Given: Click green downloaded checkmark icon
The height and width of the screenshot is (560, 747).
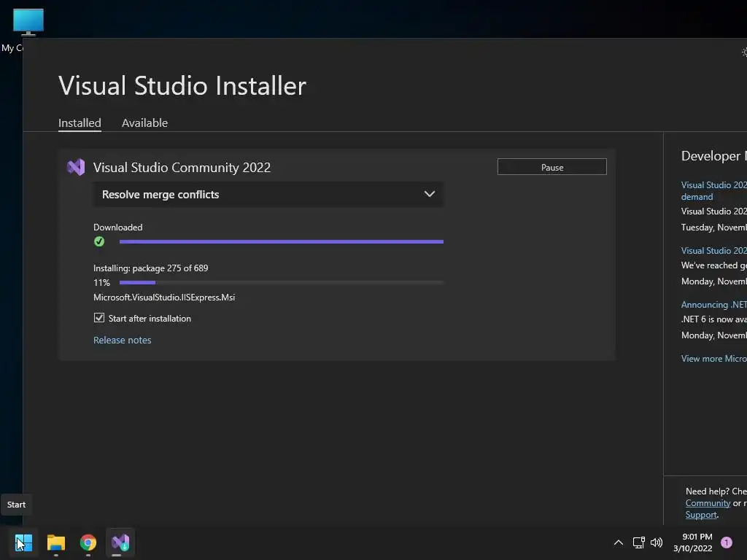Looking at the screenshot, I should click(x=99, y=241).
